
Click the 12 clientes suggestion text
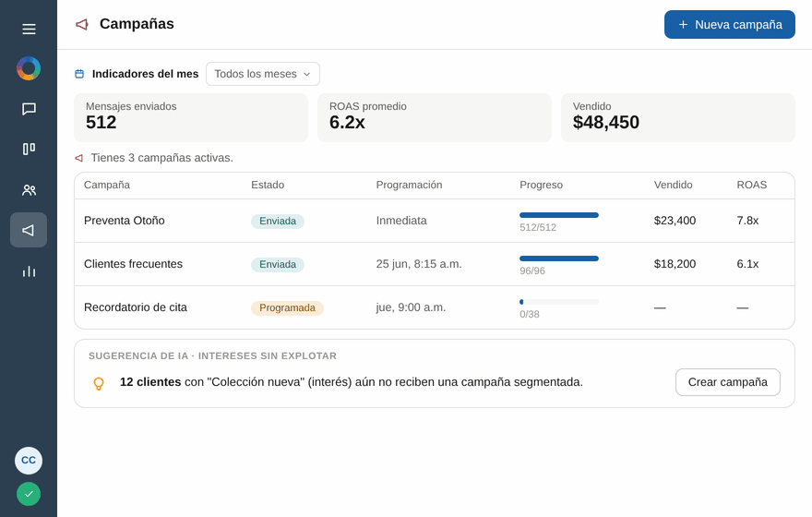click(352, 382)
